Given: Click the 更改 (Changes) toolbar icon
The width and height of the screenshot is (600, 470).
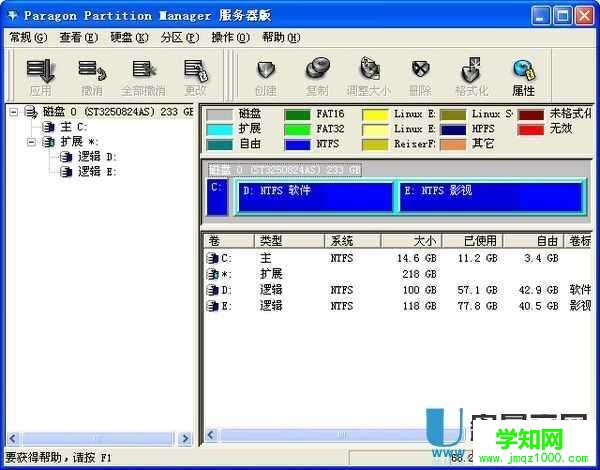Looking at the screenshot, I should [196, 70].
